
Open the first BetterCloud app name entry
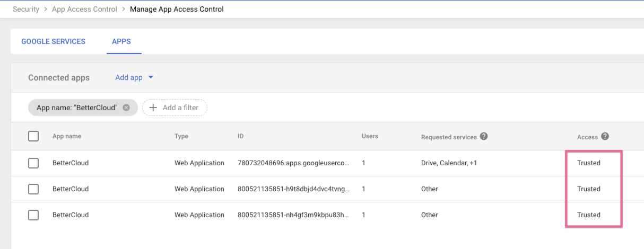[71, 163]
